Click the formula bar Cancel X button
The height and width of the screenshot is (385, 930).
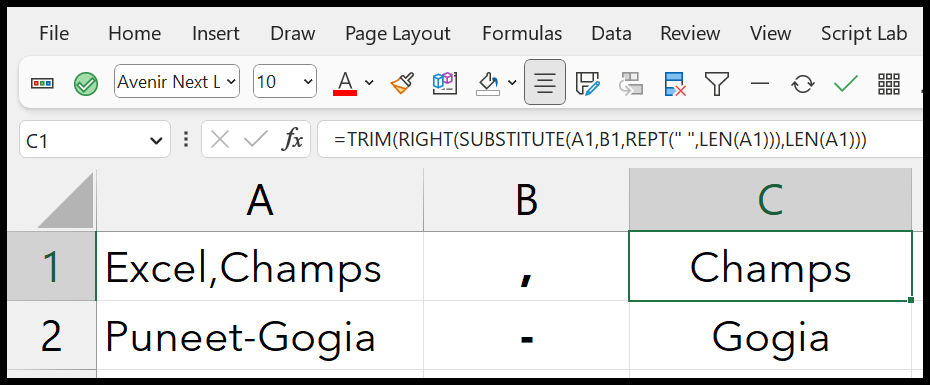(220, 140)
